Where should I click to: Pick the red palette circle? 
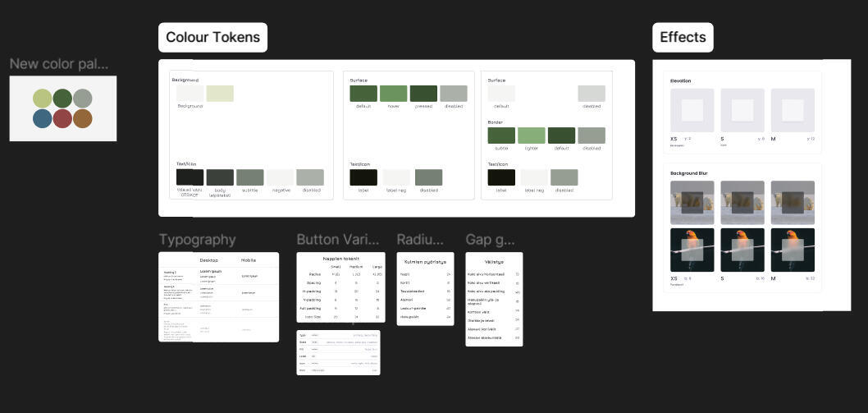pos(62,118)
